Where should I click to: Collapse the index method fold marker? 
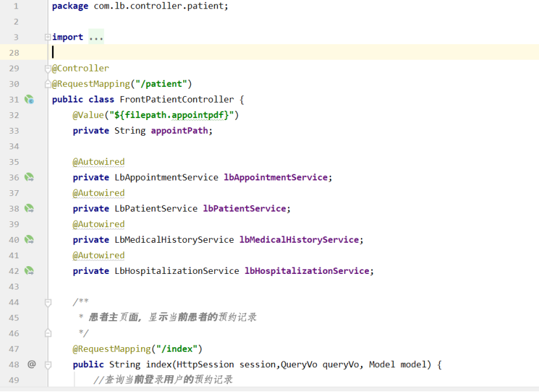(48, 365)
